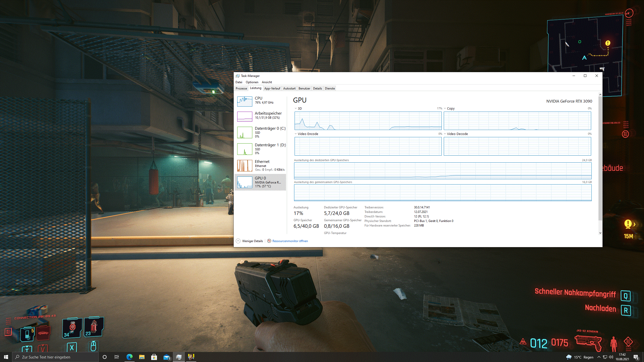644x362 pixels.
Task: Minimize the Task-Manager window
Action: [574, 76]
